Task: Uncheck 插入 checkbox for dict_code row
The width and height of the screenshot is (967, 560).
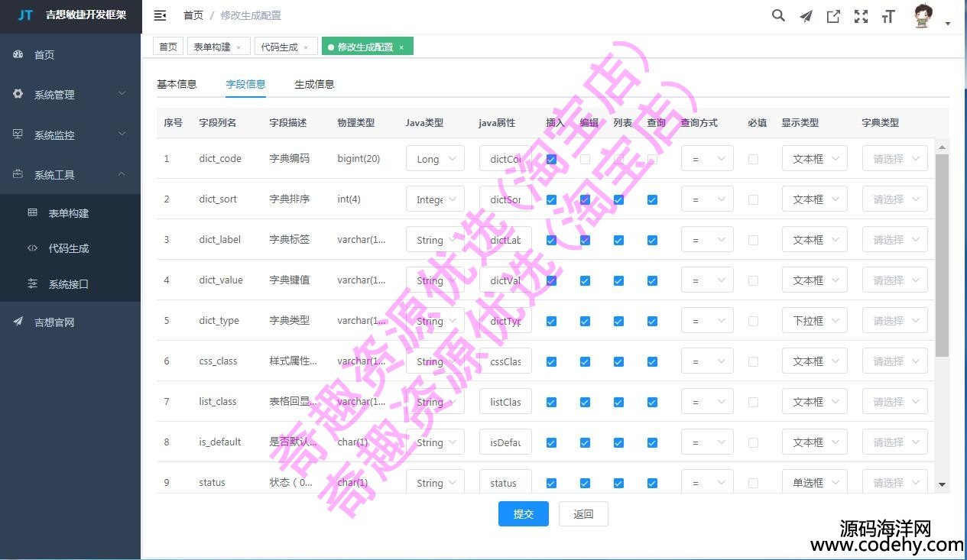Action: (x=551, y=159)
